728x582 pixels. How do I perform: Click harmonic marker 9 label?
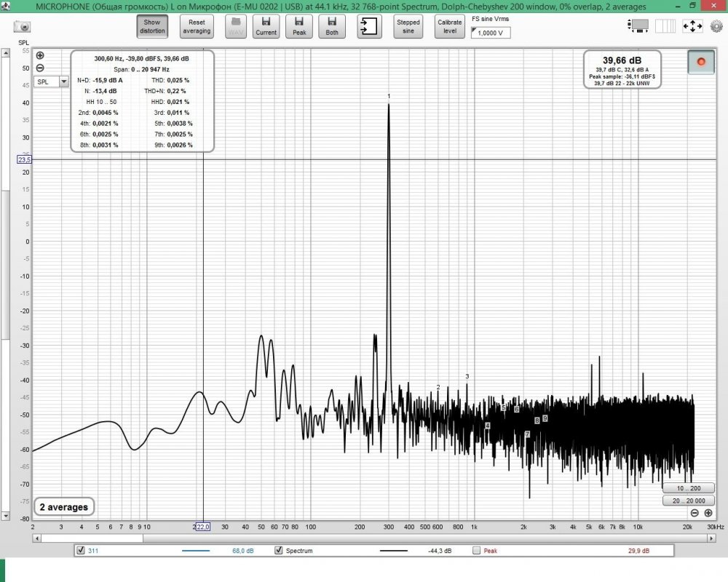tap(545, 418)
